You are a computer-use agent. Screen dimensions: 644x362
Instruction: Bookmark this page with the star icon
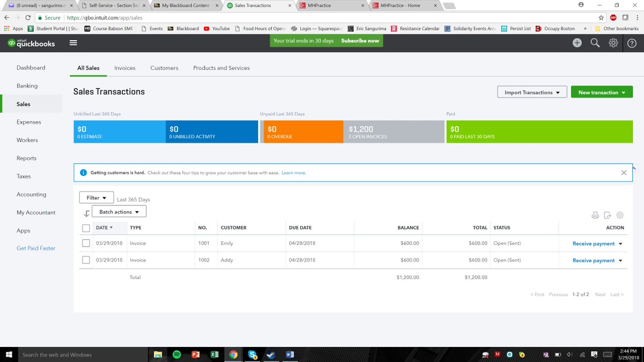[x=602, y=17]
